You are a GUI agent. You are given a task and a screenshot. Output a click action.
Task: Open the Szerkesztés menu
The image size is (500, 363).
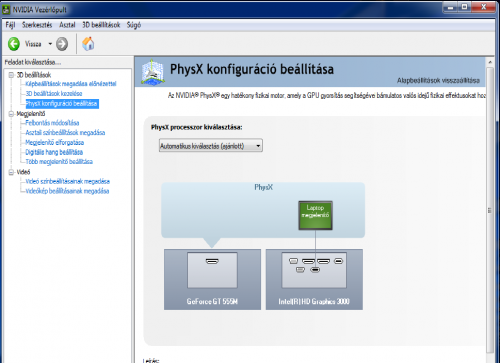click(37, 25)
